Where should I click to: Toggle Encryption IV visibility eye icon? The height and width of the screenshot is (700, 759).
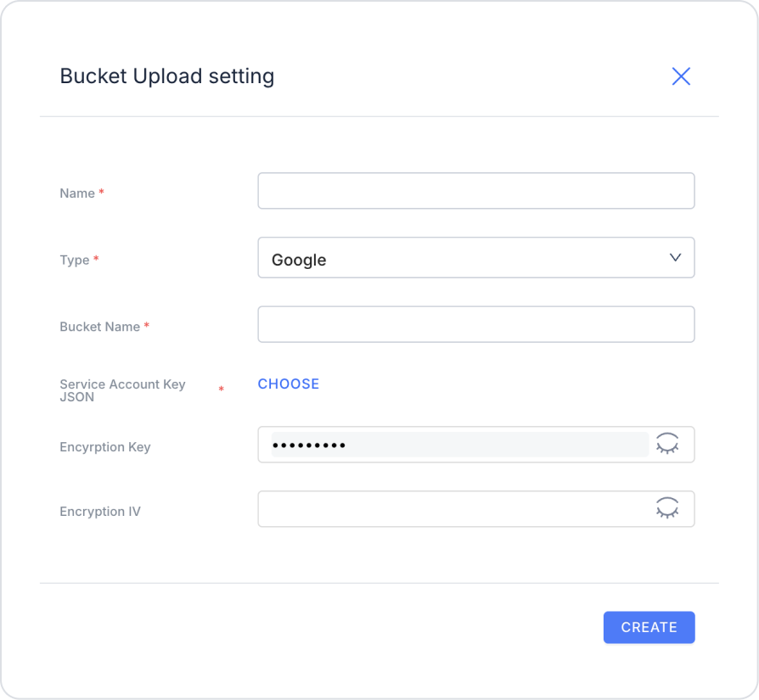click(667, 508)
